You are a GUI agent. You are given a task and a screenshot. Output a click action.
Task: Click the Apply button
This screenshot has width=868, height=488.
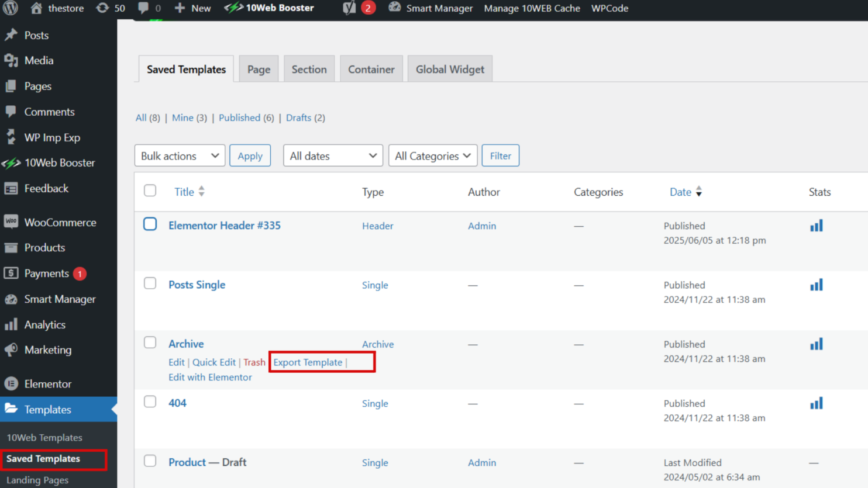click(x=250, y=155)
